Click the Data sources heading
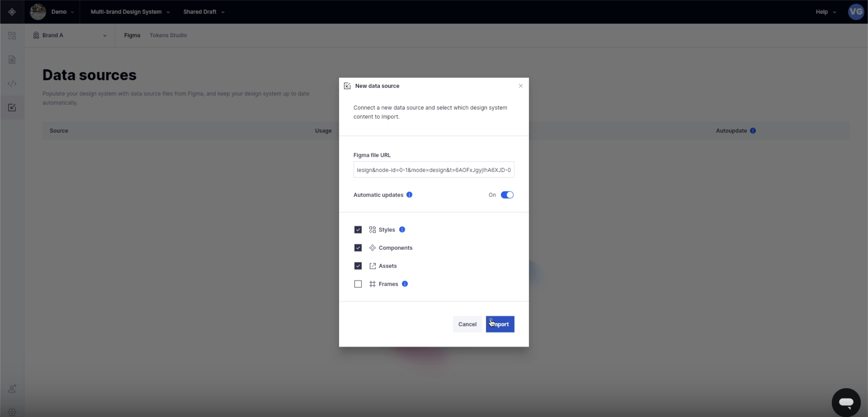868x417 pixels. click(x=89, y=75)
